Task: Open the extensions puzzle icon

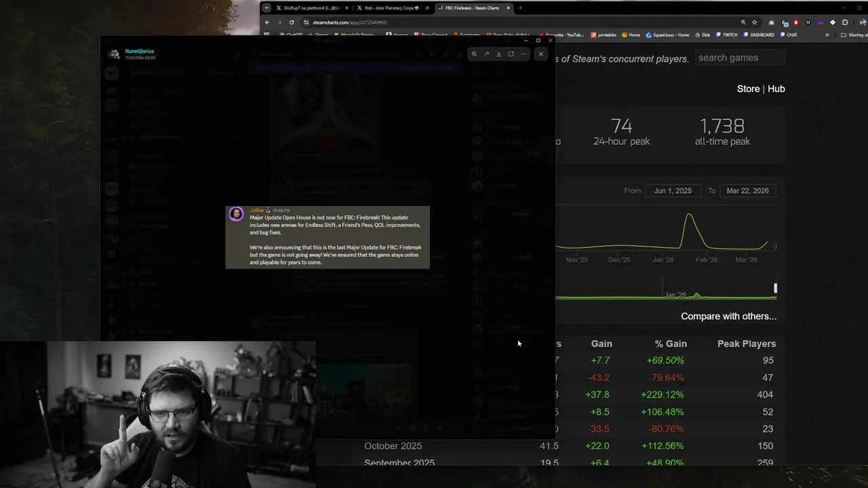Action: click(x=845, y=22)
